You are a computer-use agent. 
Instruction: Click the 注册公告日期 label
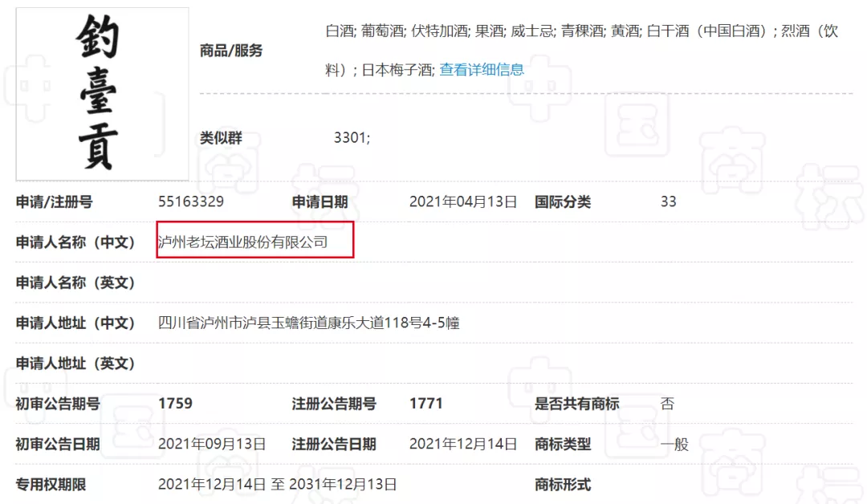point(334,445)
